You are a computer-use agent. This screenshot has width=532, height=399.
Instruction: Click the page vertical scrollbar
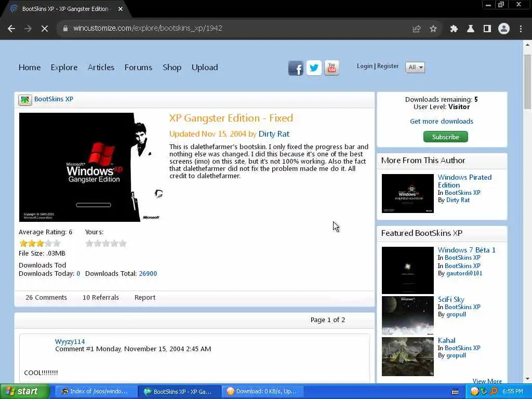tap(528, 82)
